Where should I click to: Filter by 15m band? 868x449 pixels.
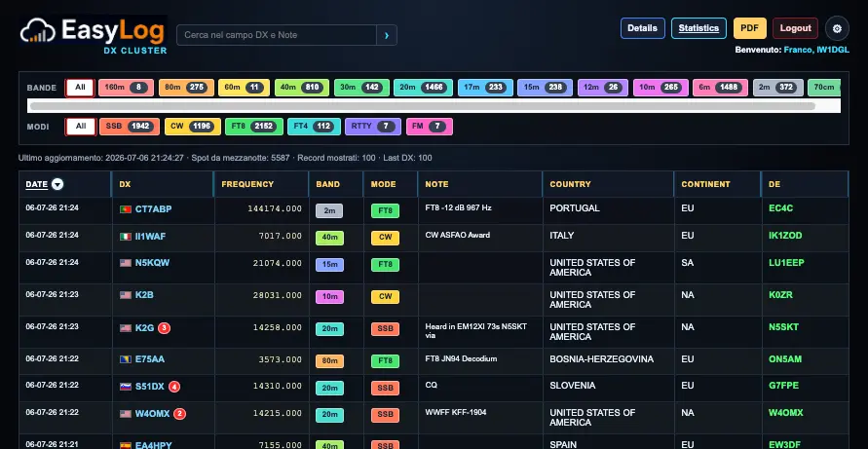[546, 88]
